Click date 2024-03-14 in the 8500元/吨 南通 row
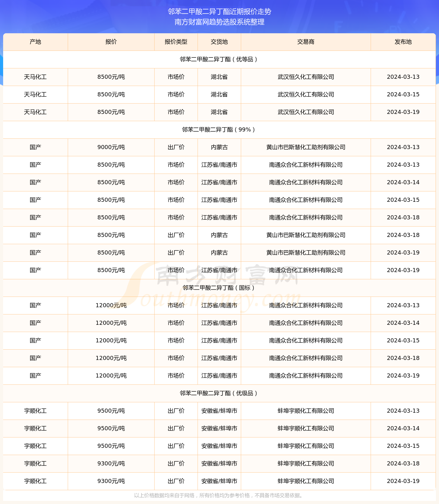The image size is (439, 504). (403, 182)
